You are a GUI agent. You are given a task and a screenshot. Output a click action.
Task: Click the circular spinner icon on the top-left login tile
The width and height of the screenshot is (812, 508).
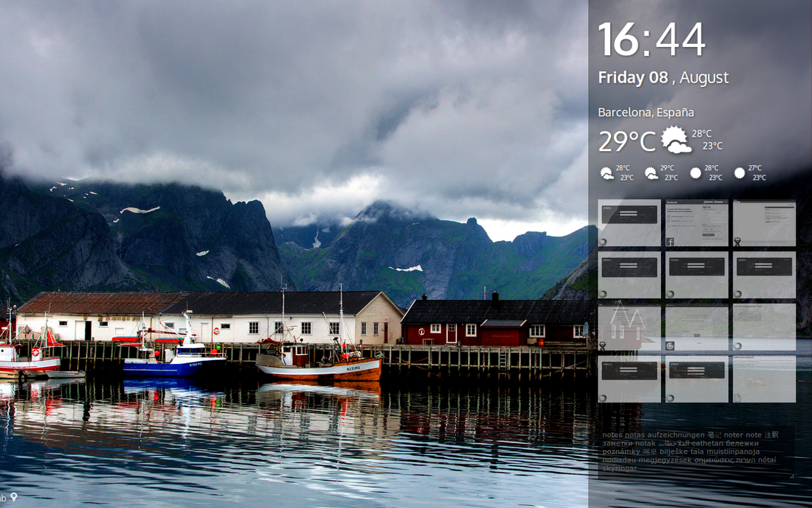click(x=602, y=241)
